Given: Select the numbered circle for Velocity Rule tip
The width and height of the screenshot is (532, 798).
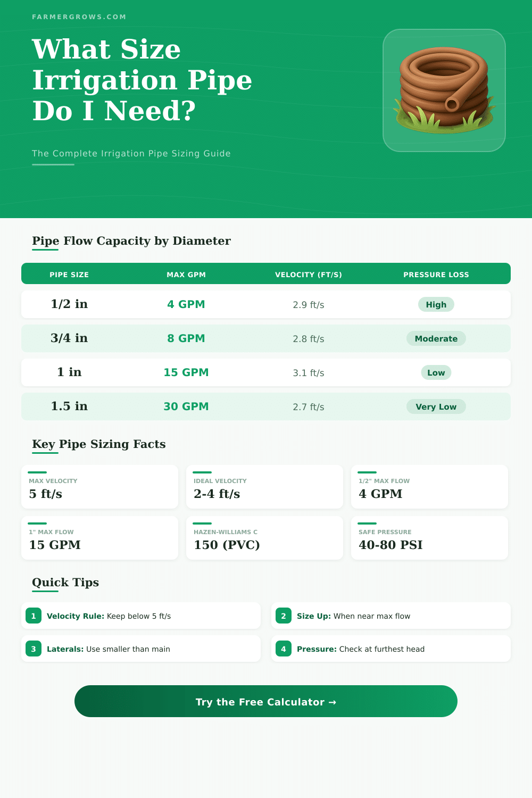Looking at the screenshot, I should coord(34,616).
